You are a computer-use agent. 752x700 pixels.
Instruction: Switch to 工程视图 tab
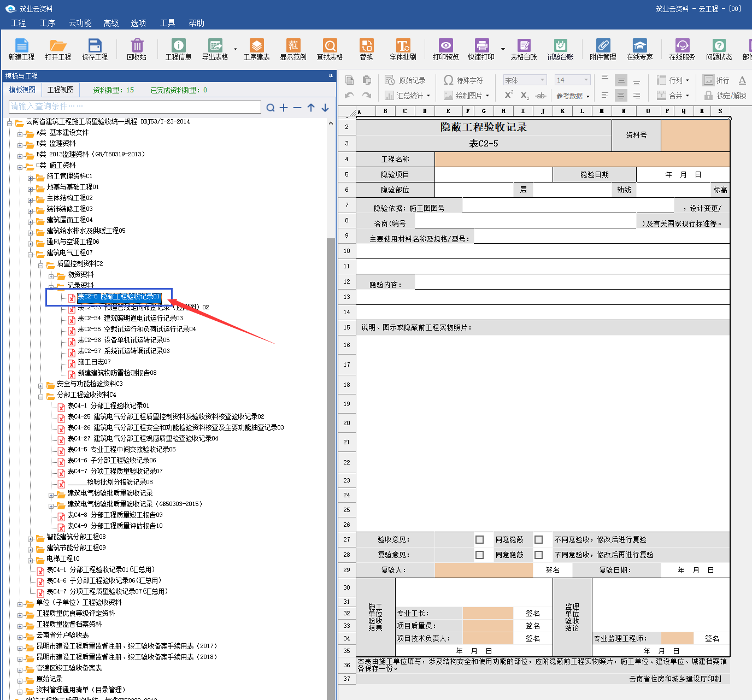coord(61,90)
